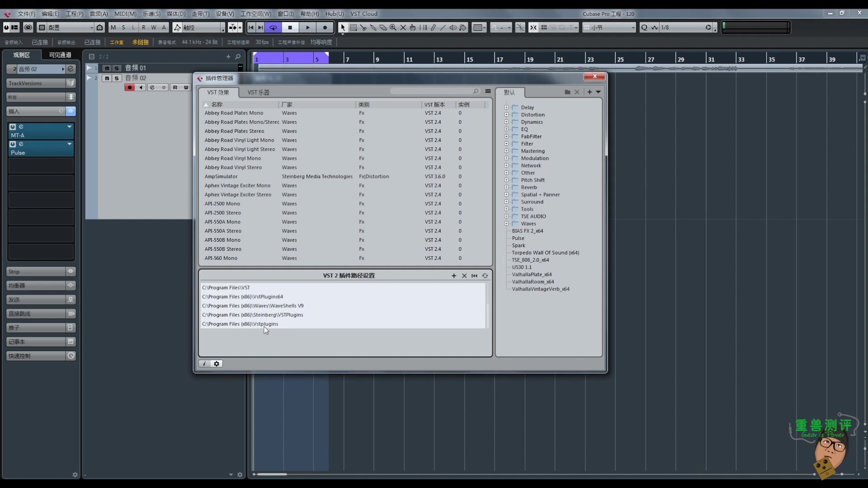Select the zoom magnifier tool
Screen dimensions: 868x488
tap(393, 28)
